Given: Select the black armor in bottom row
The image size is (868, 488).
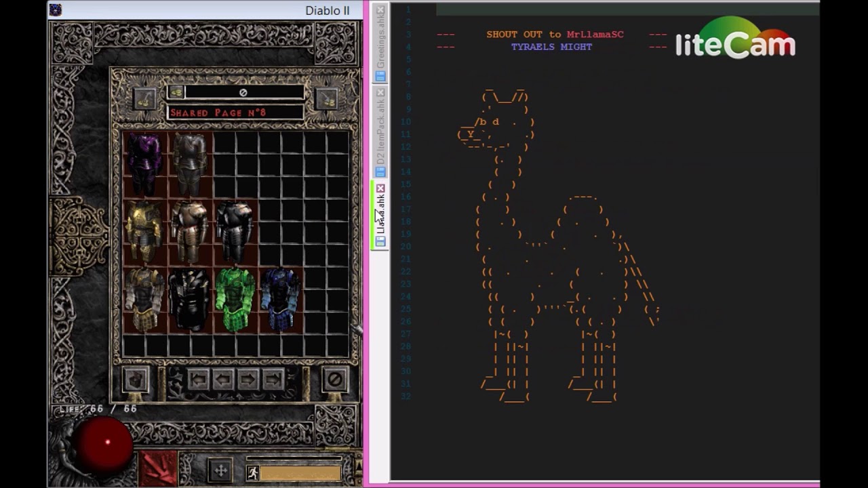Looking at the screenshot, I should point(190,299).
